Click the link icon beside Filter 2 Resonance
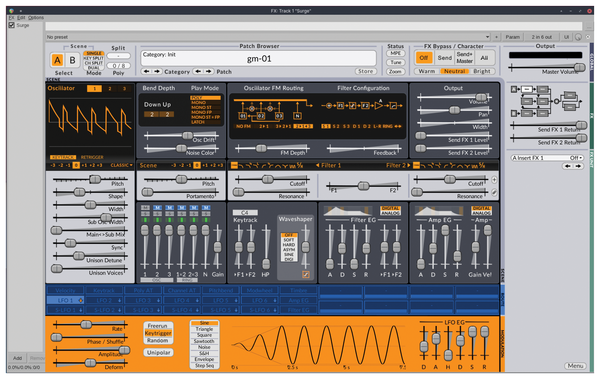The height and width of the screenshot is (379, 600). point(494,193)
